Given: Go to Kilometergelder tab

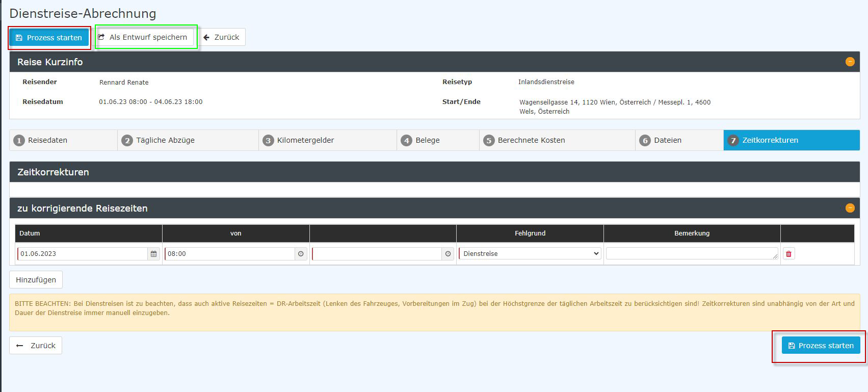Looking at the screenshot, I should 328,140.
